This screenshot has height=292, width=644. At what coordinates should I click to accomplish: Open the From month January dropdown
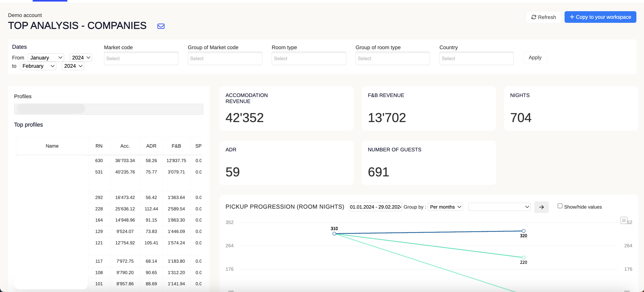point(46,58)
